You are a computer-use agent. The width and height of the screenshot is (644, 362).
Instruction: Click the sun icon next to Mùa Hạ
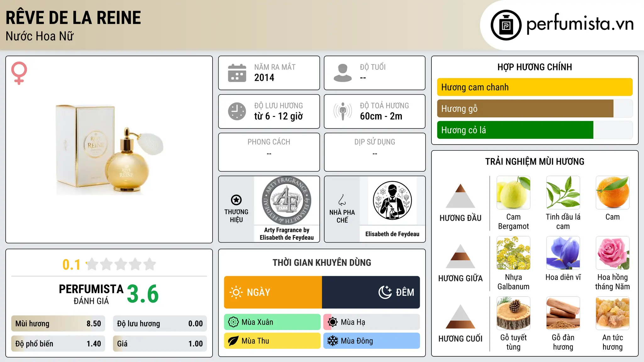[333, 322]
